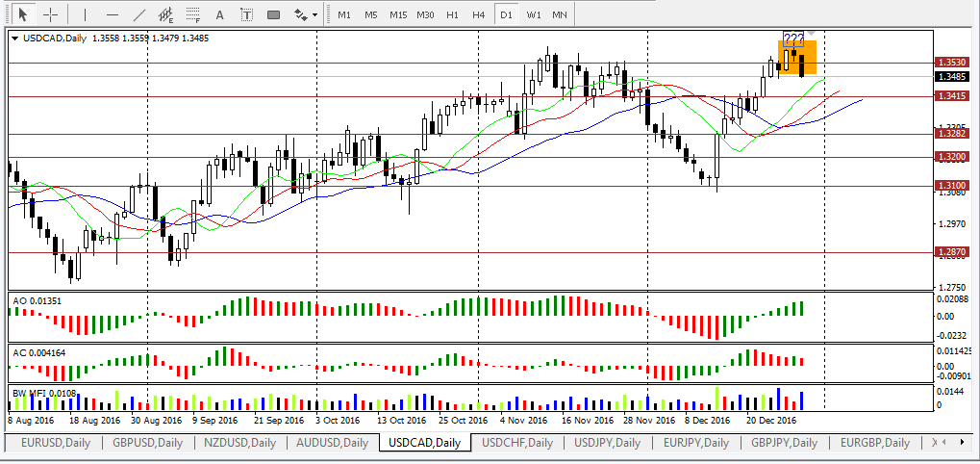Open the GBPUSD,Daily chart tab

tap(147, 443)
